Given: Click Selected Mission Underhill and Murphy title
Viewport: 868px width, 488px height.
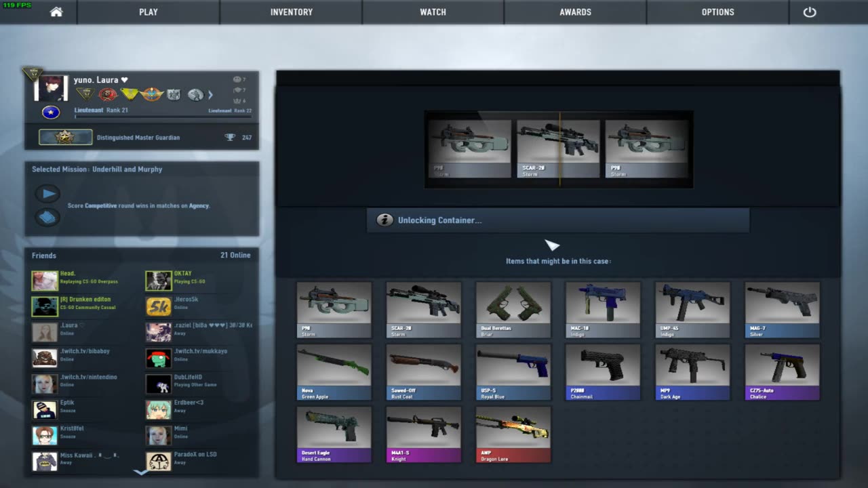Looking at the screenshot, I should pyautogui.click(x=97, y=169).
